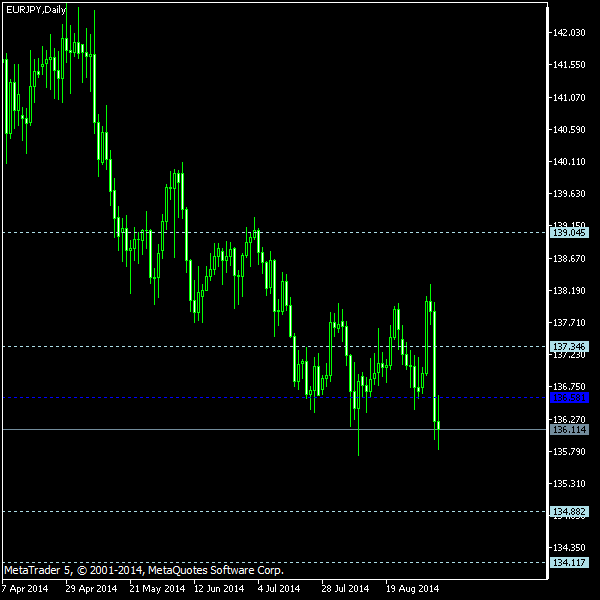Click the 19 Aug 2014 date label

coord(412,589)
